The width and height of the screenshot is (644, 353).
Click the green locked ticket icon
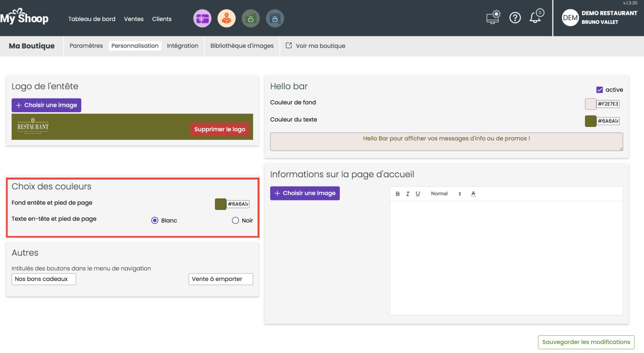250,18
